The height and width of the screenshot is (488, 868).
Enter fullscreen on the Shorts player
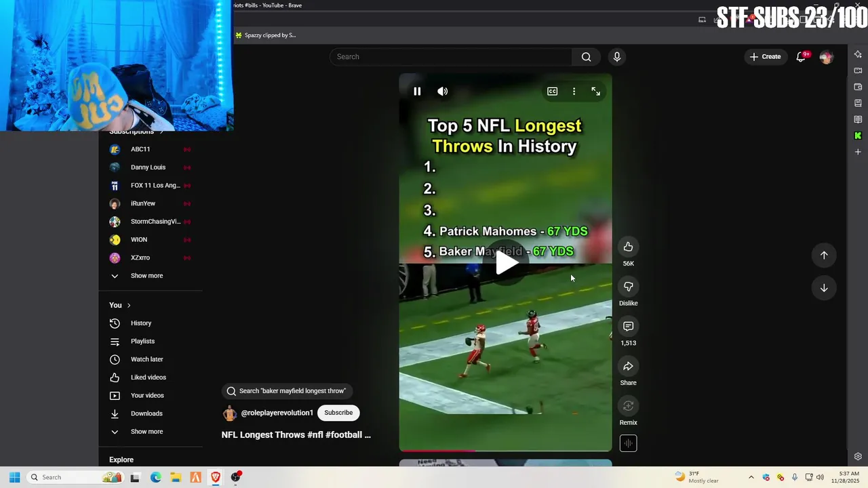click(595, 91)
